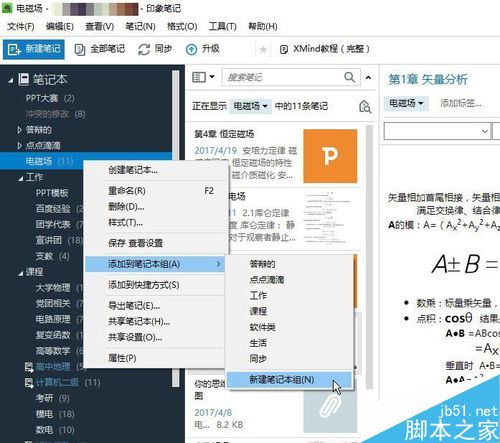
Task: Click the notebook search scope icon
Action: [365, 107]
